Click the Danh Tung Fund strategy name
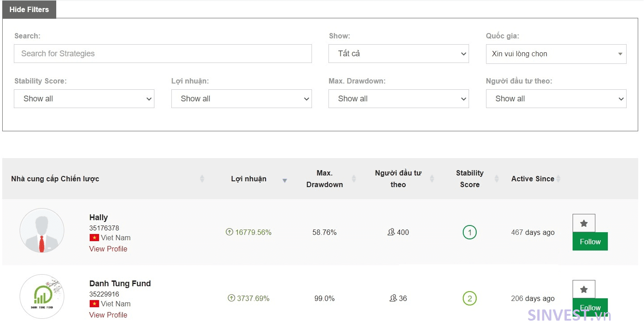The width and height of the screenshot is (644, 330). (x=120, y=284)
